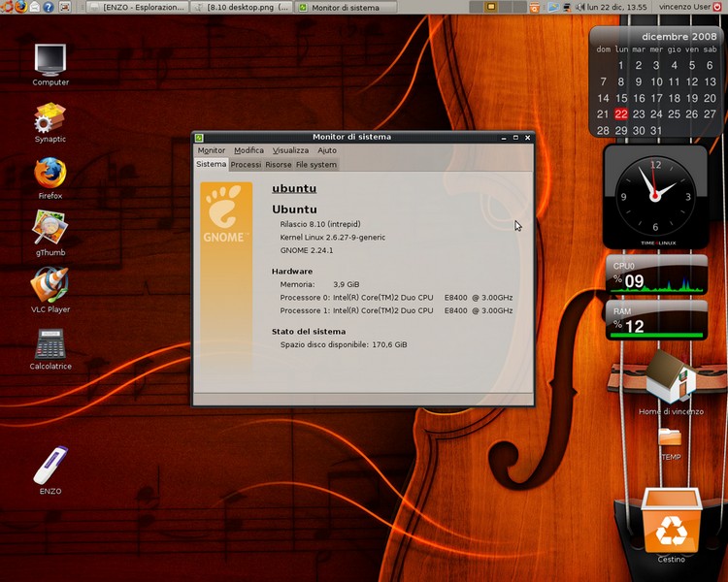Select the highlighted active workspace in switcher
The image size is (728, 582).
point(491,7)
